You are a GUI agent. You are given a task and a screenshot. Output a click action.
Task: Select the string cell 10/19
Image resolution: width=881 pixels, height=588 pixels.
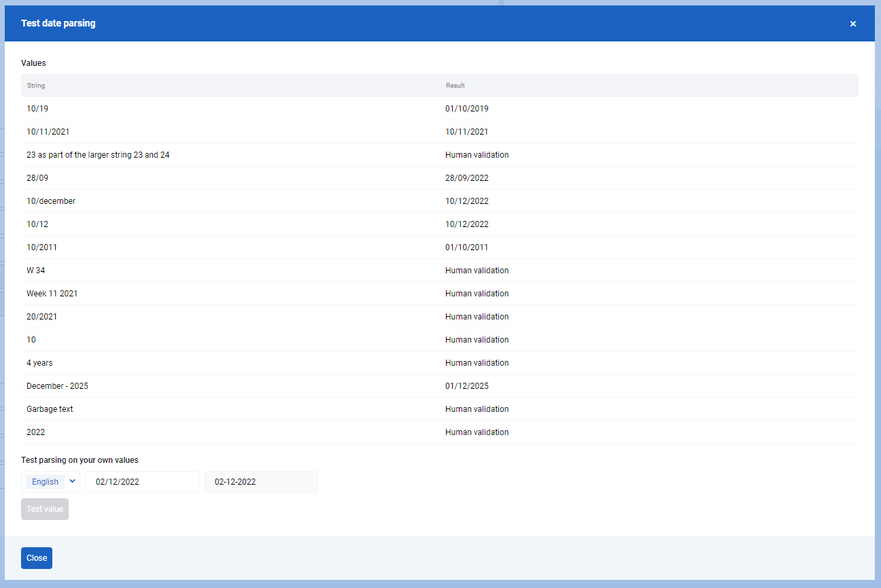coord(37,109)
